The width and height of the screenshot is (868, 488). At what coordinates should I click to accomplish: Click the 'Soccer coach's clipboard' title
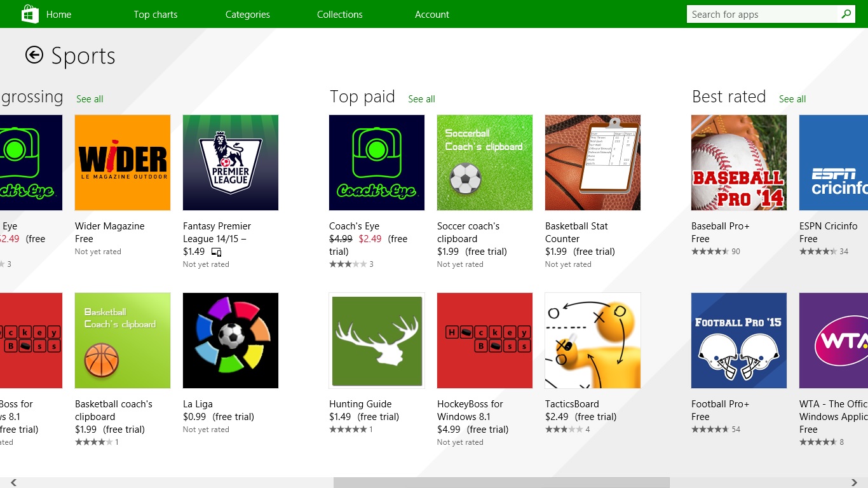(468, 233)
